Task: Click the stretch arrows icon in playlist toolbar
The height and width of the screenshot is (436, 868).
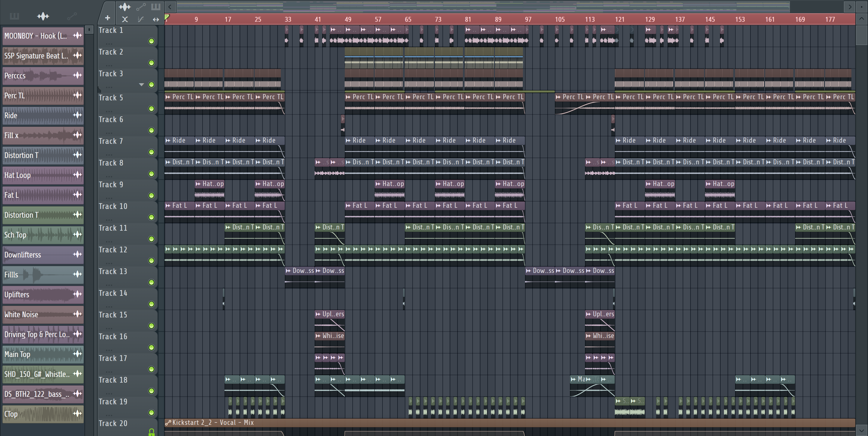Action: [x=156, y=20]
